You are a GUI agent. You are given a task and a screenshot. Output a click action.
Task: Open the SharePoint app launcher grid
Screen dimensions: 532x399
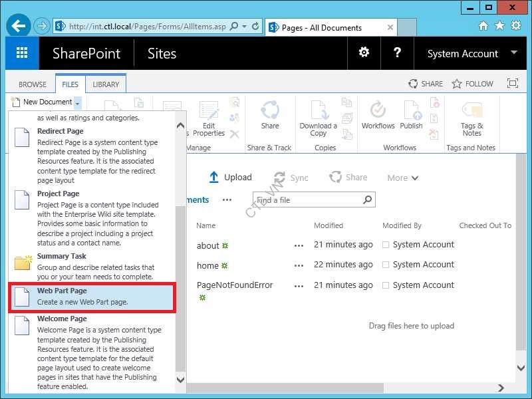pyautogui.click(x=22, y=53)
